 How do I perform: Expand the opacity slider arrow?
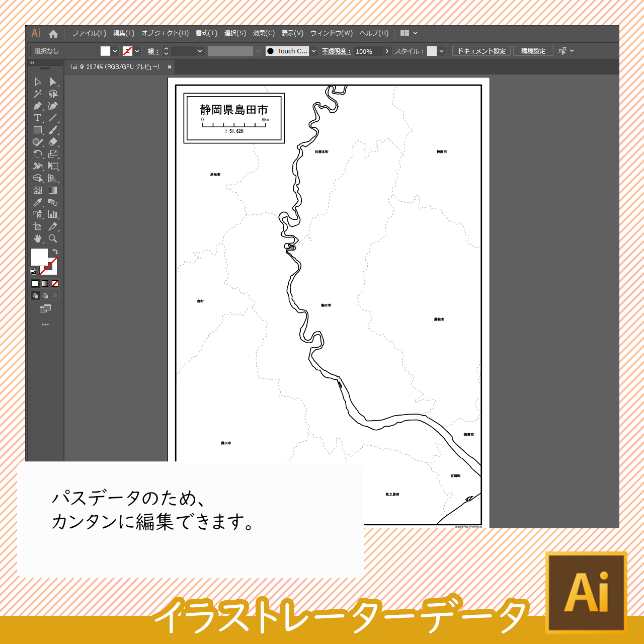click(387, 51)
